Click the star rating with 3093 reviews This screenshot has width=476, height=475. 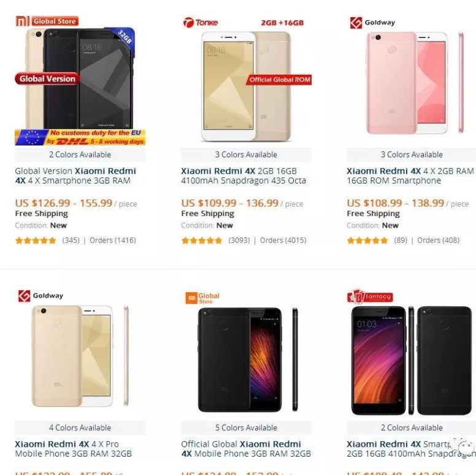(202, 241)
